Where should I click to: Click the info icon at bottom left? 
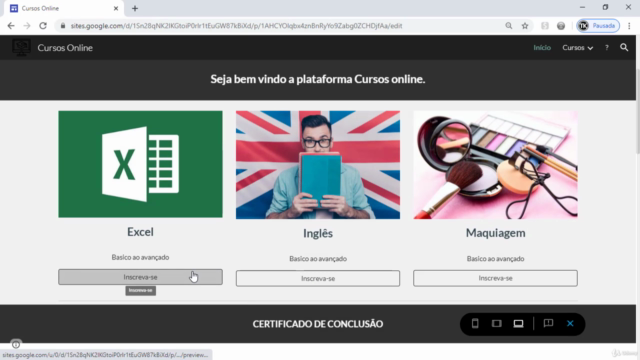16,344
